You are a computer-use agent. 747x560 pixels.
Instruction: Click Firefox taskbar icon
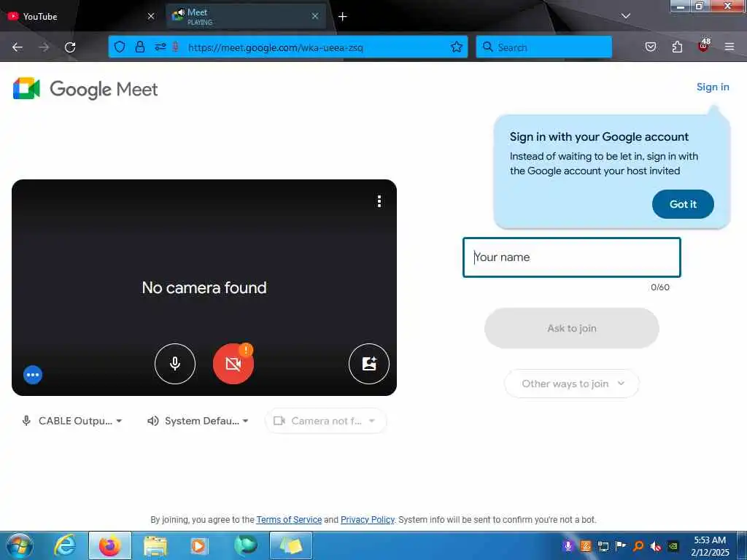point(109,545)
